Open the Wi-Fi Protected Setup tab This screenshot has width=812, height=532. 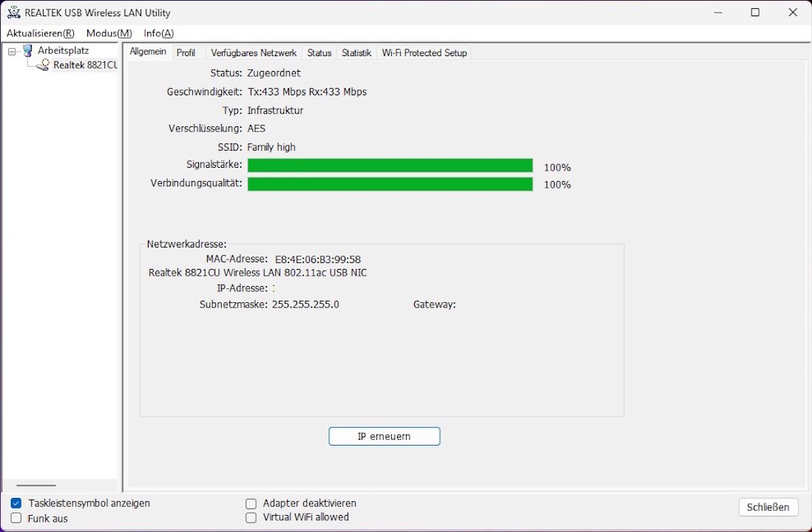click(x=424, y=53)
